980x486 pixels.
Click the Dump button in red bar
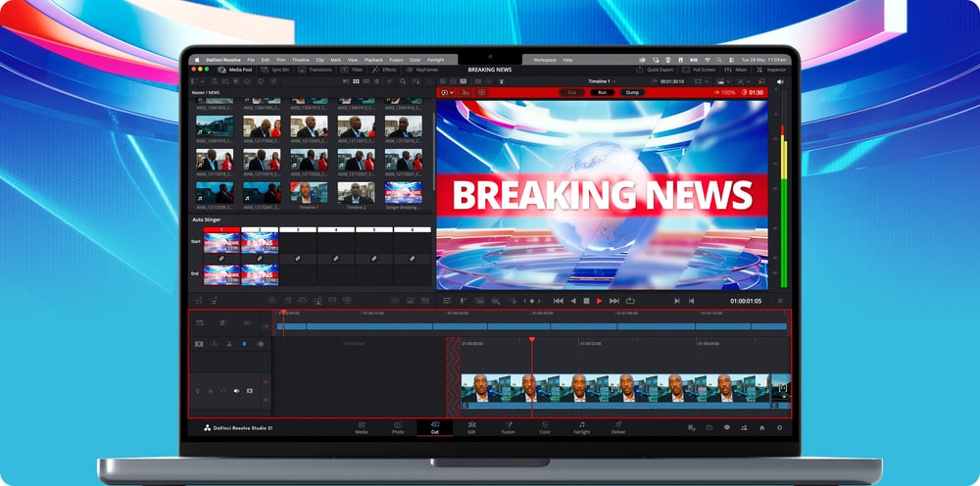[x=632, y=92]
